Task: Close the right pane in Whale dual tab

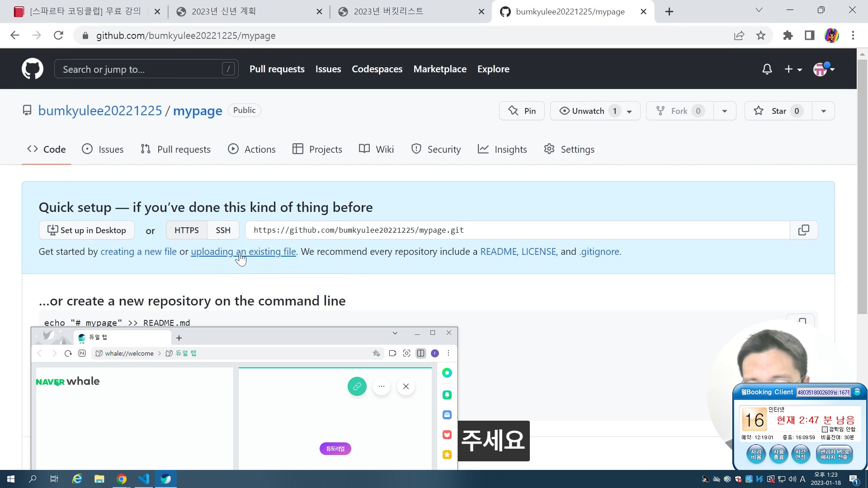Action: [x=406, y=386]
